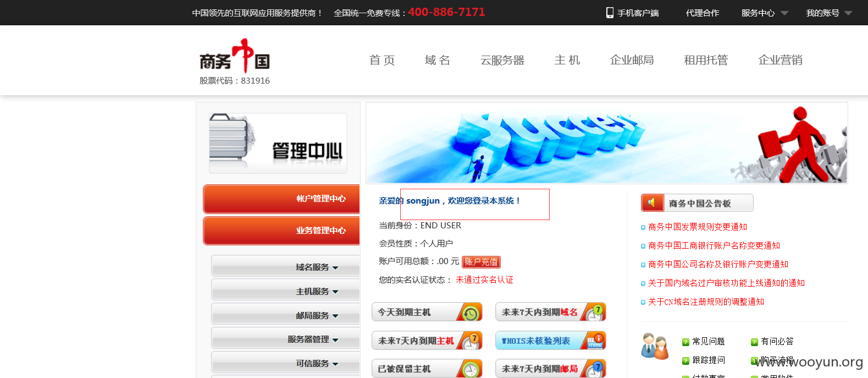Open 商务中国公司名称及银行账户变更通知 announcement

[x=718, y=265]
